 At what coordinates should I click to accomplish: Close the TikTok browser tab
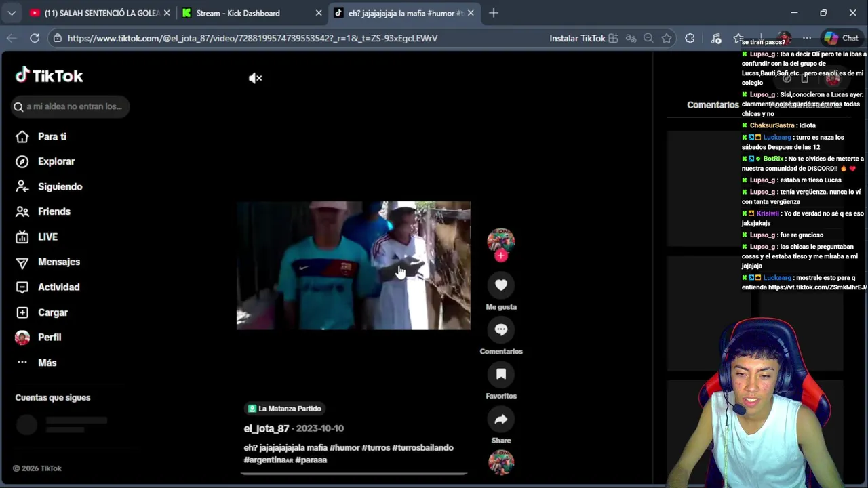(x=471, y=13)
